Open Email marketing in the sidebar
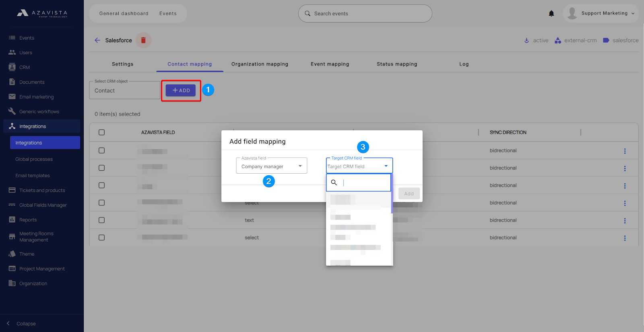This screenshot has width=644, height=332. [x=36, y=97]
